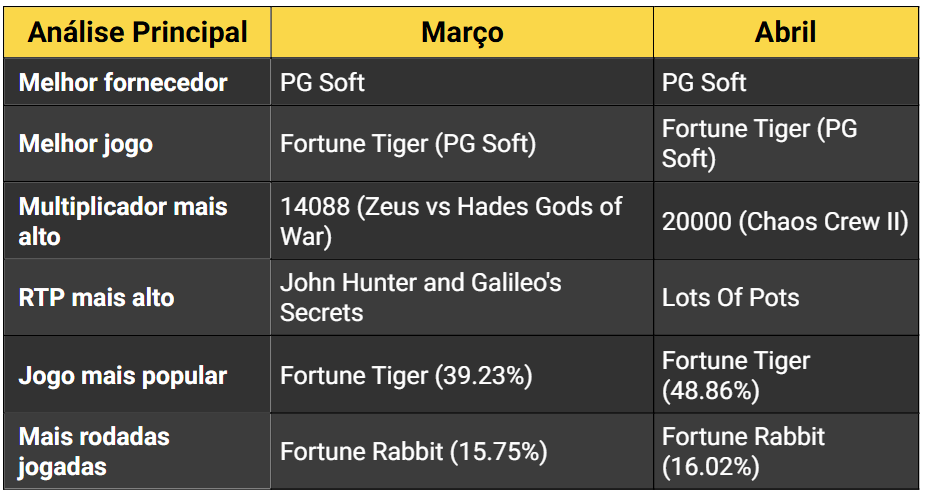Click the 'Análise Principal' header cell
926x495 pixels.
tap(138, 32)
